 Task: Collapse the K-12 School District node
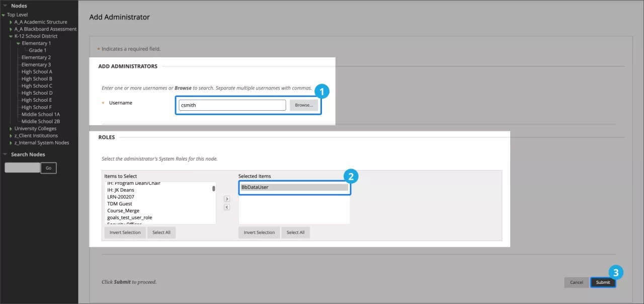[10, 36]
